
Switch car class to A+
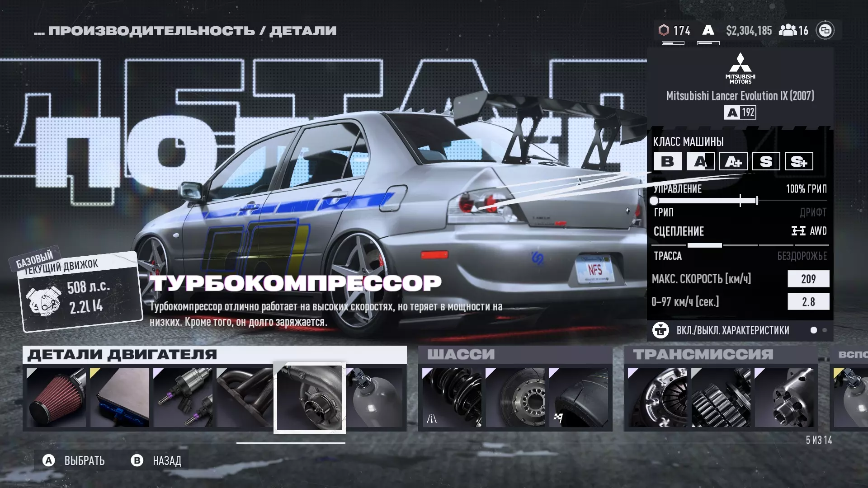coord(733,161)
